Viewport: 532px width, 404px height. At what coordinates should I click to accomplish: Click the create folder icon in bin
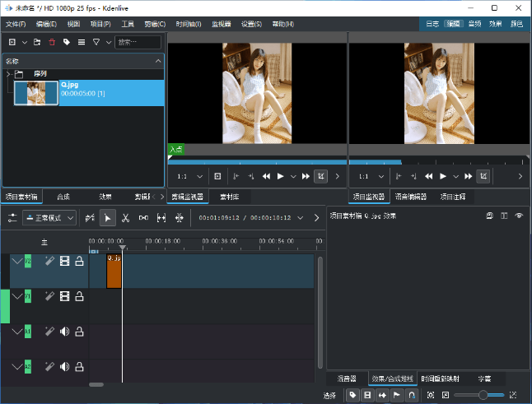tap(37, 42)
